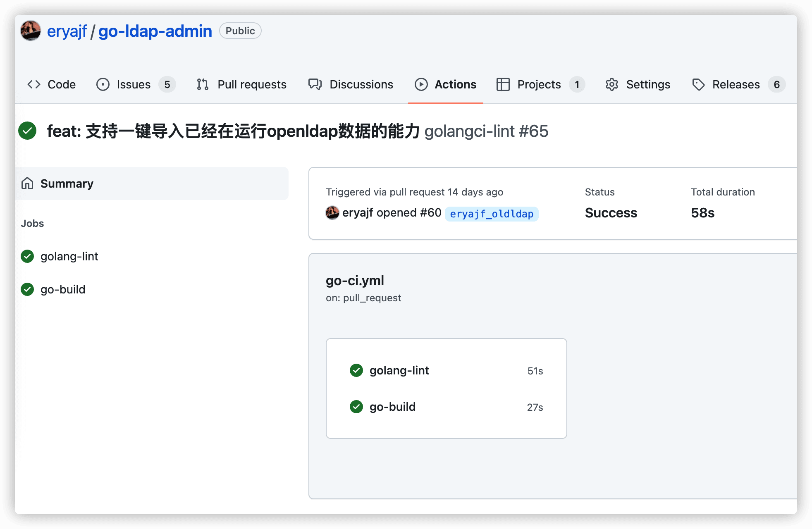Open the Settings tab
The height and width of the screenshot is (529, 812).
tap(638, 84)
